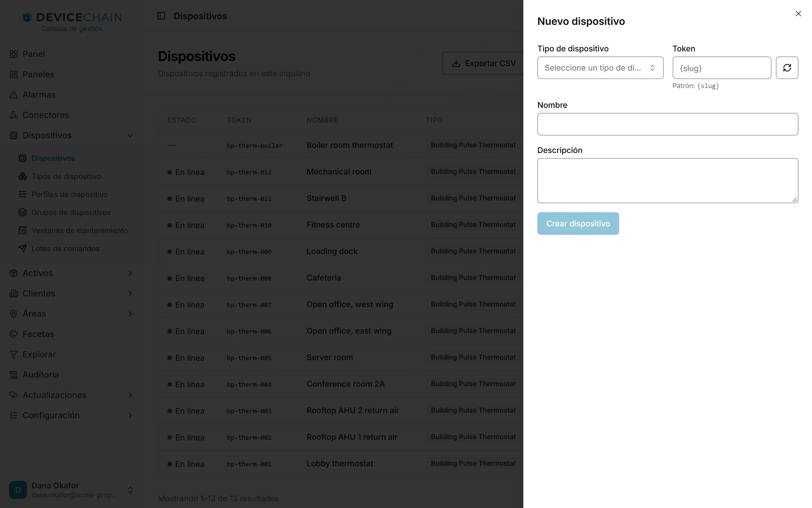Click the Alarmas warning triangle icon
The width and height of the screenshot is (812, 508).
[x=14, y=95]
